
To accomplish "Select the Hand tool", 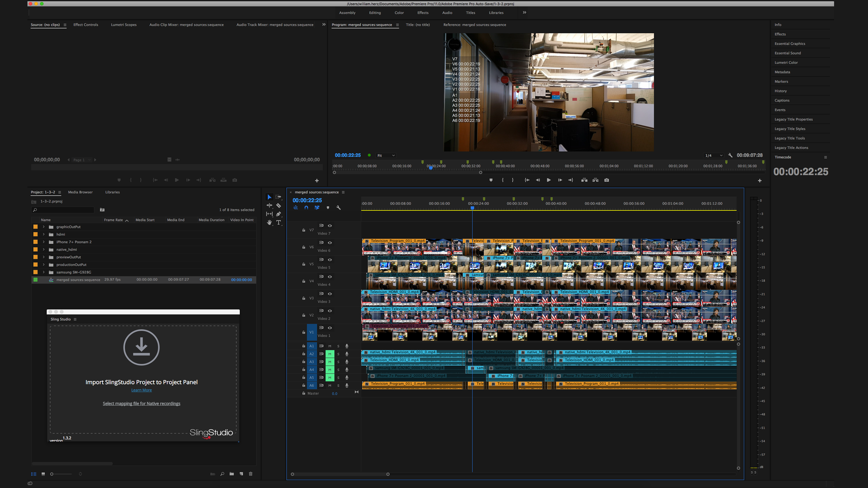I will pos(269,223).
